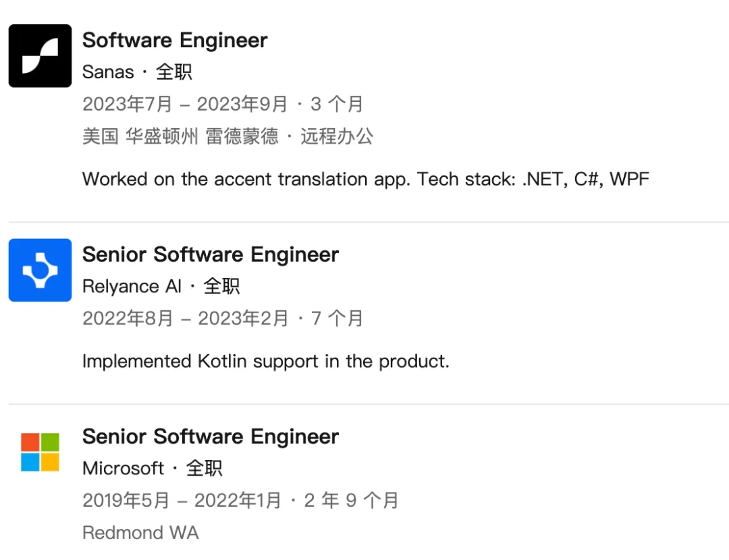This screenshot has height=560, width=729.
Task: Click the 美国 华盛顿州 雷德蒙德 location text
Action: pos(180,136)
